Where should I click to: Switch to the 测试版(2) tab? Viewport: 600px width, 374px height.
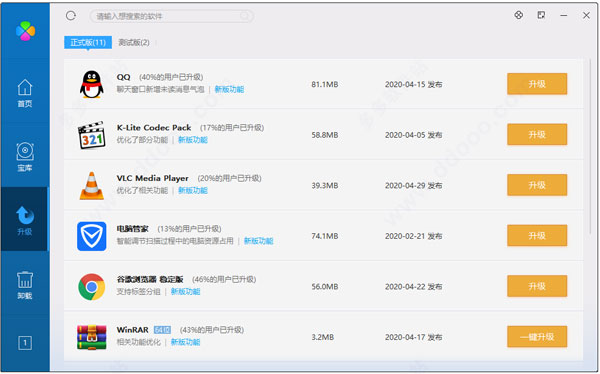(134, 42)
